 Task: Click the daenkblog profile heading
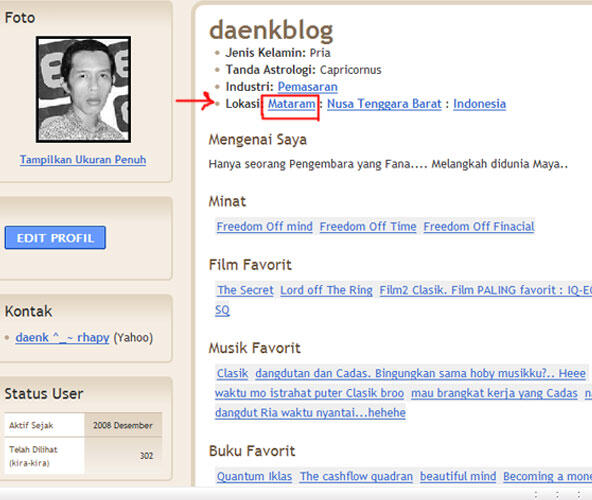[271, 30]
